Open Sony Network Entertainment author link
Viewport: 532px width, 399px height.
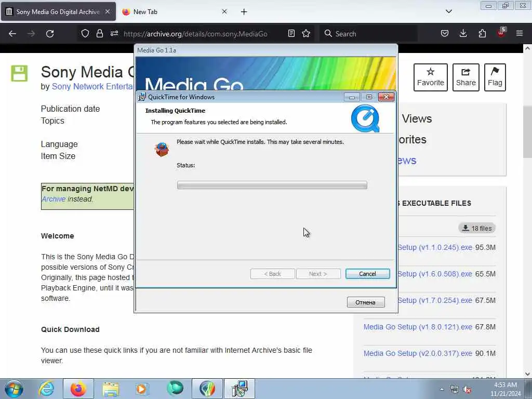(x=92, y=87)
